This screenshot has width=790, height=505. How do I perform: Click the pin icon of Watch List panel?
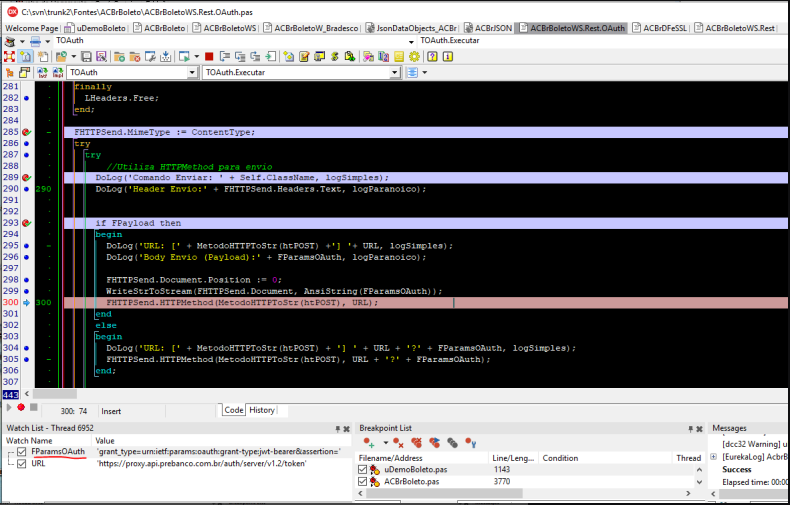(x=338, y=429)
